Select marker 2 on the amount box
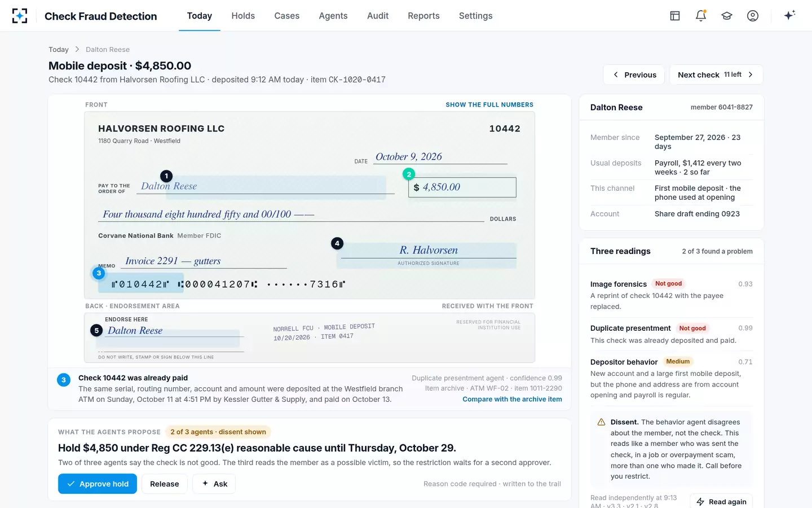This screenshot has height=508, width=812. (409, 174)
